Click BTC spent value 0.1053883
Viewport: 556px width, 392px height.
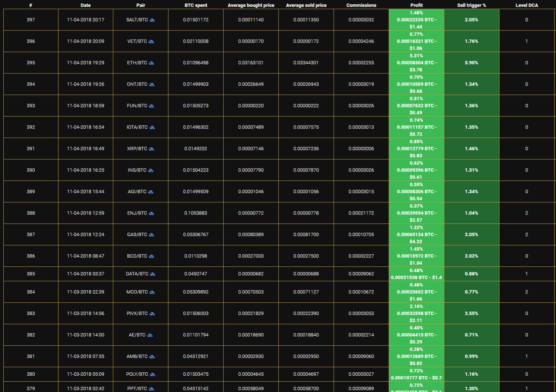point(196,213)
